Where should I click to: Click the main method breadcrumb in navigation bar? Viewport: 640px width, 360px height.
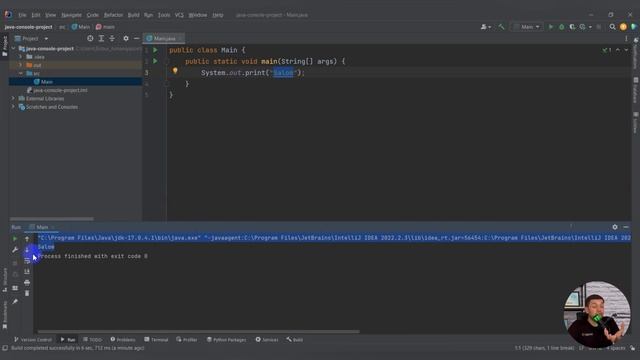point(105,27)
